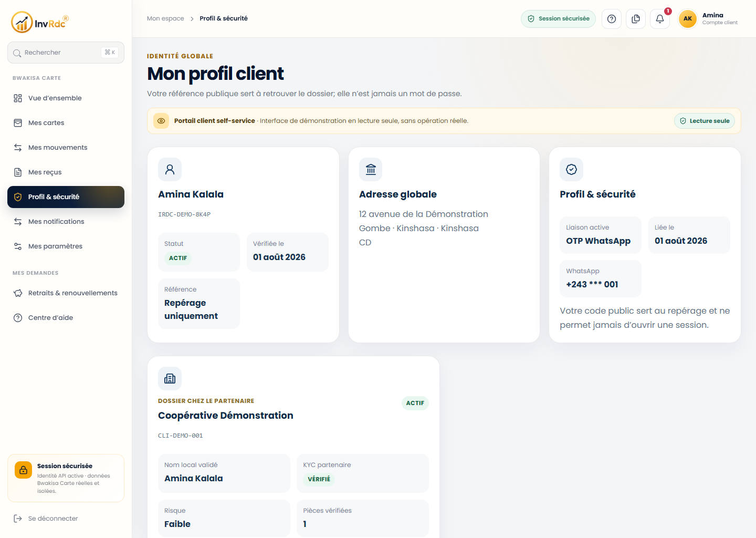This screenshot has width=756, height=538.
Task: Click the address line 12 avenue de la Démonstration
Action: (x=424, y=214)
